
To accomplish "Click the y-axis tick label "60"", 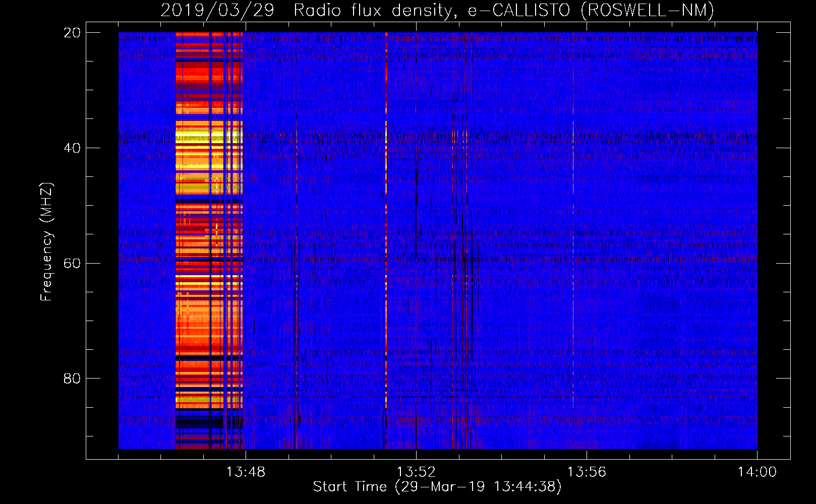I will (72, 263).
